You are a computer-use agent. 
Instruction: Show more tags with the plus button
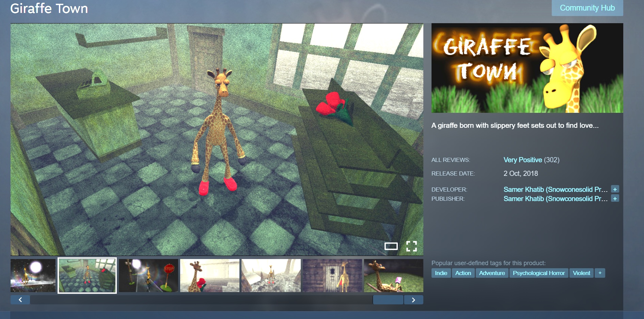coord(600,273)
